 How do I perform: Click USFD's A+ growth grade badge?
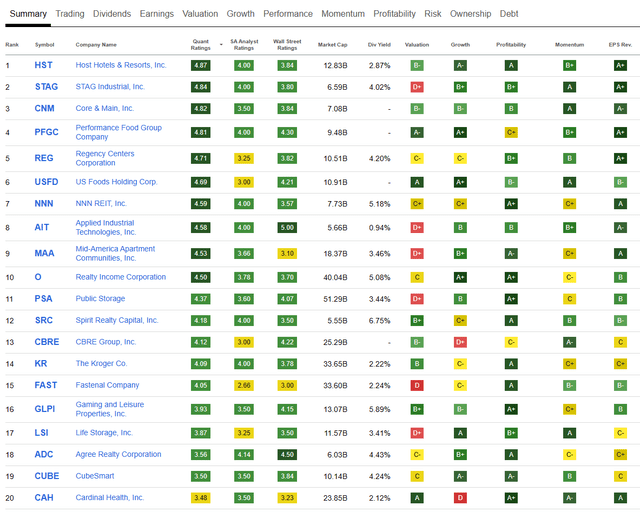click(460, 182)
